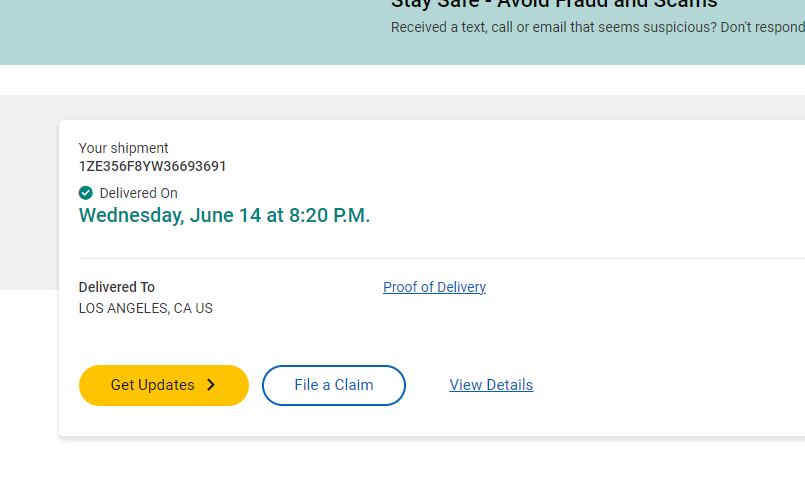This screenshot has height=498, width=805.
Task: Click the "Your shipment" label
Action: coord(123,148)
